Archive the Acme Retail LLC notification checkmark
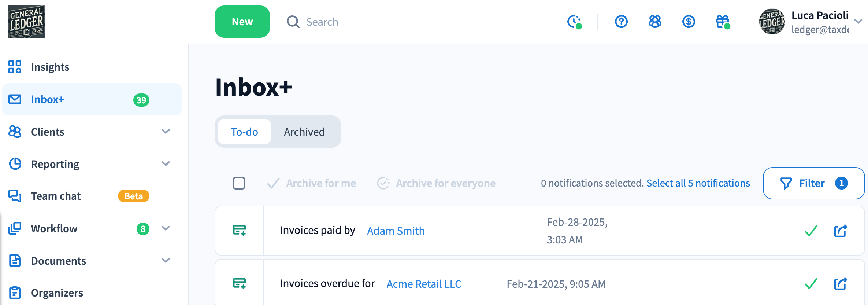The image size is (868, 305). point(811,284)
